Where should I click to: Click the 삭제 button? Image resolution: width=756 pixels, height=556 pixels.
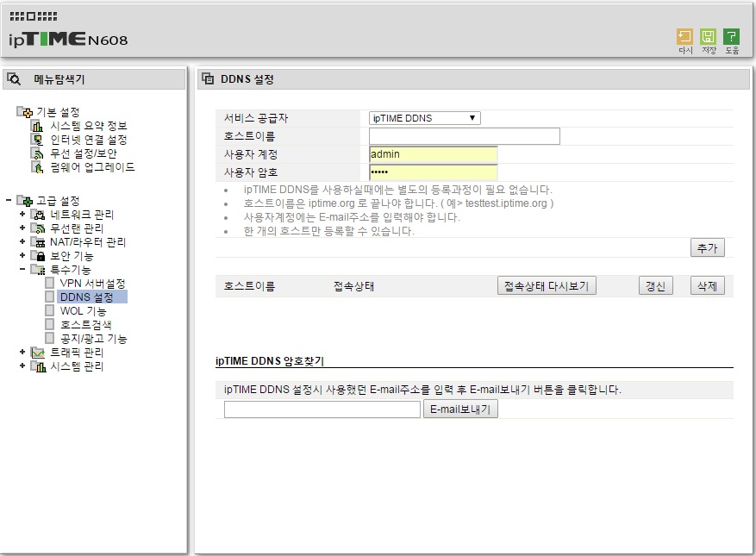pos(708,285)
